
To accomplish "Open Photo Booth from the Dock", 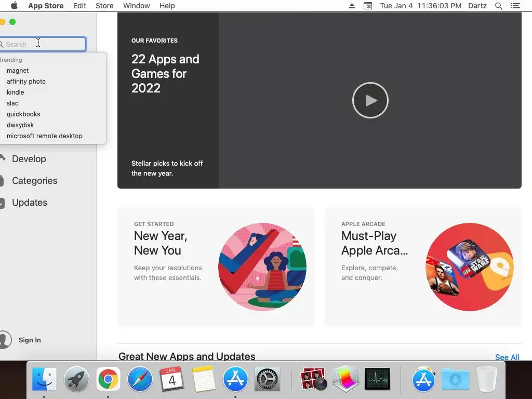I will 313,379.
